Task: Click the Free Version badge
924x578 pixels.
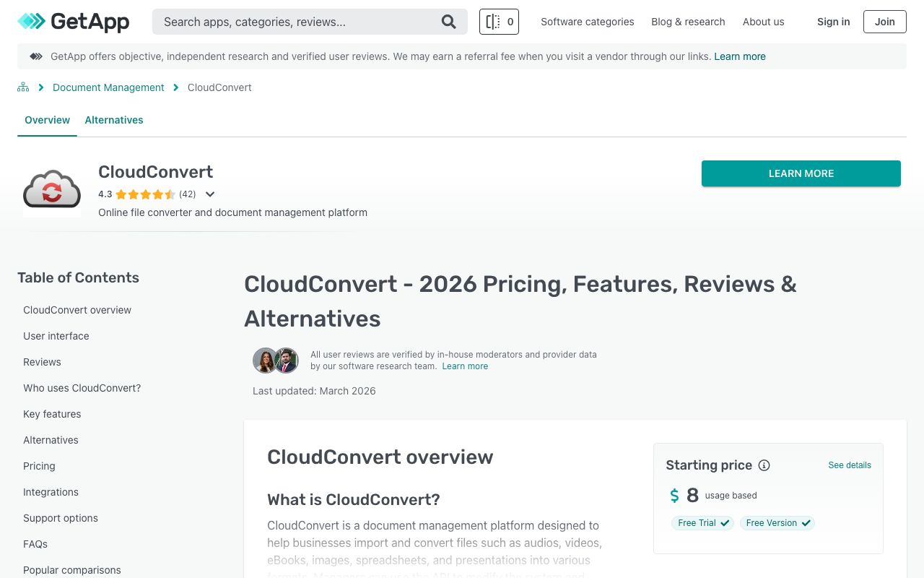Action: tap(777, 523)
